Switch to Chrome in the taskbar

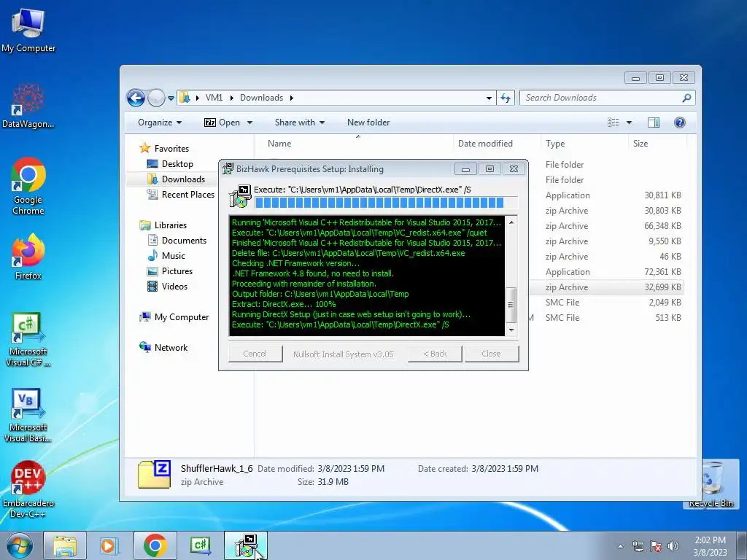click(155, 545)
